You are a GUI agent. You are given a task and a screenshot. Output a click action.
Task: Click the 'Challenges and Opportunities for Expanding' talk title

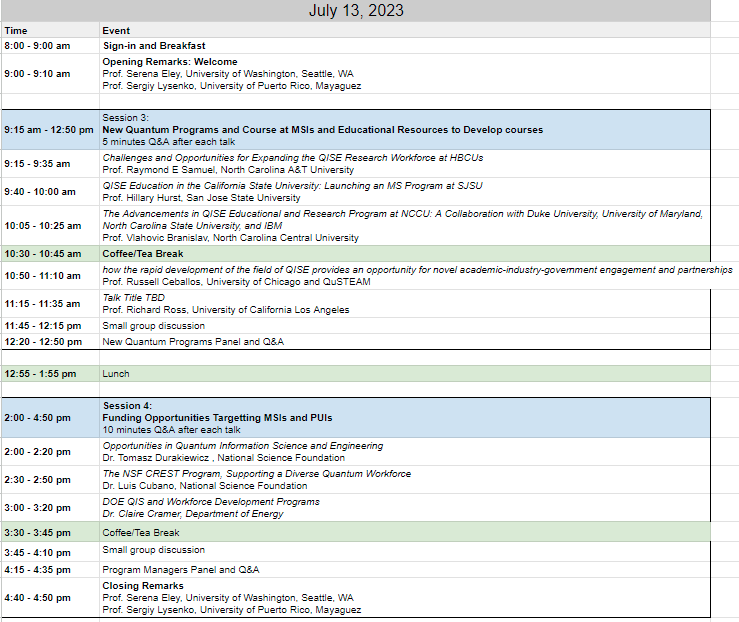pos(293,158)
